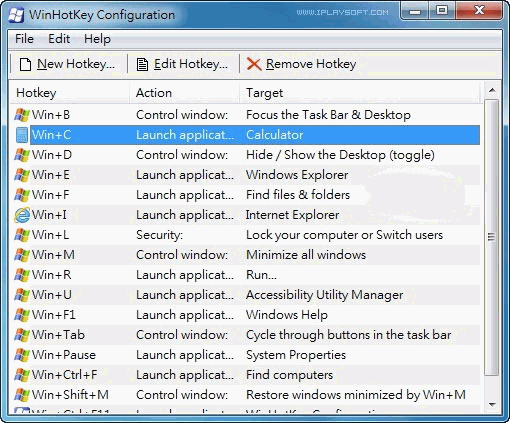The width and height of the screenshot is (510, 423).
Task: Click the 'Windows Explorer' target cell
Action: [x=297, y=175]
